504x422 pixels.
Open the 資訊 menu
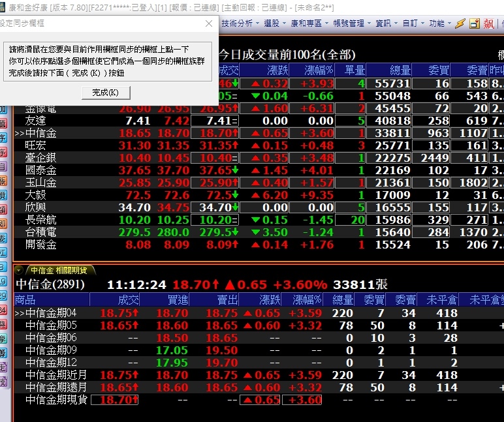[386, 23]
